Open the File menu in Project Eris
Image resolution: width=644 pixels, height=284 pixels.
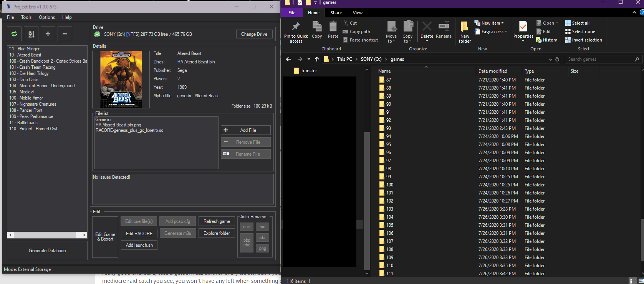pos(10,17)
